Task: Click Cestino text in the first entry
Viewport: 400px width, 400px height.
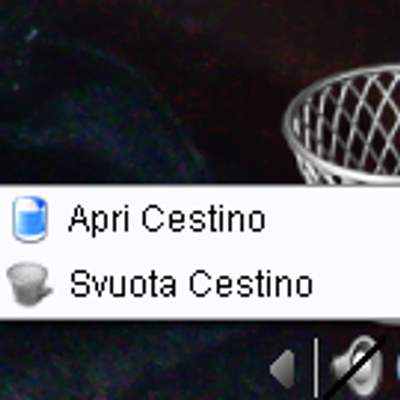Action: click(x=204, y=218)
